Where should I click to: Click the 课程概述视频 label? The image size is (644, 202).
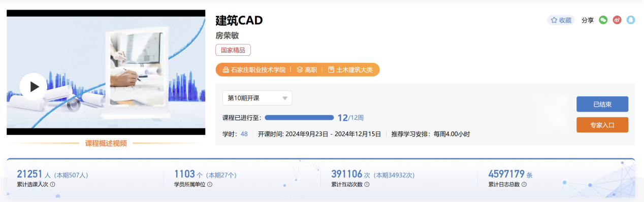(x=106, y=144)
